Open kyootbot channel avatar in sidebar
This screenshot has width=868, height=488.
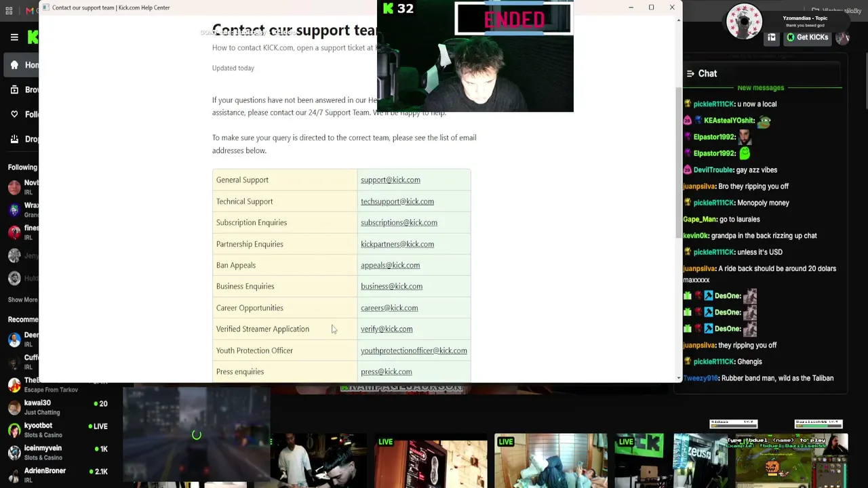click(x=14, y=430)
